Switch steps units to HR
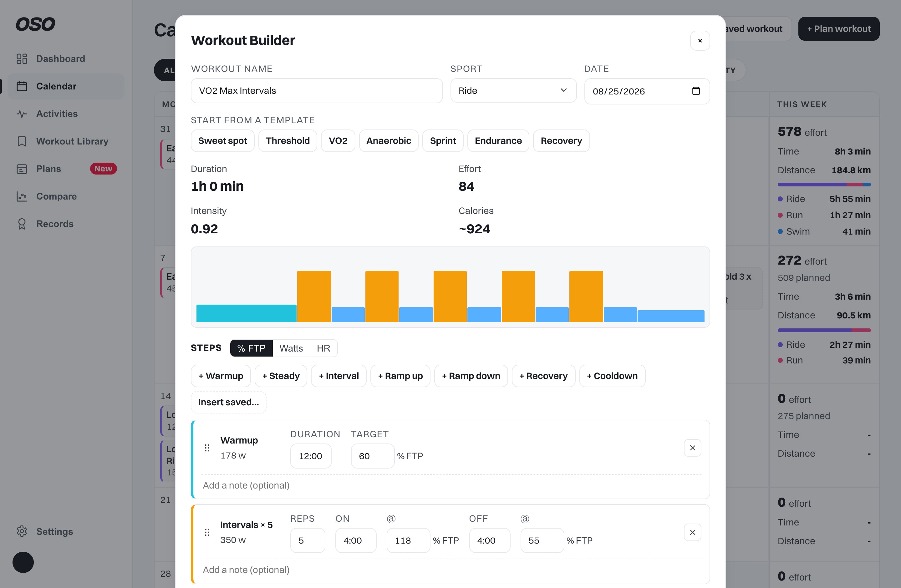The width and height of the screenshot is (901, 588). (323, 348)
